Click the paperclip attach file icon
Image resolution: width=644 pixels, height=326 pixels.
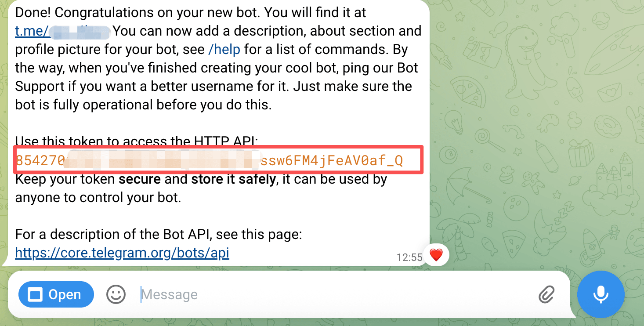coord(546,294)
